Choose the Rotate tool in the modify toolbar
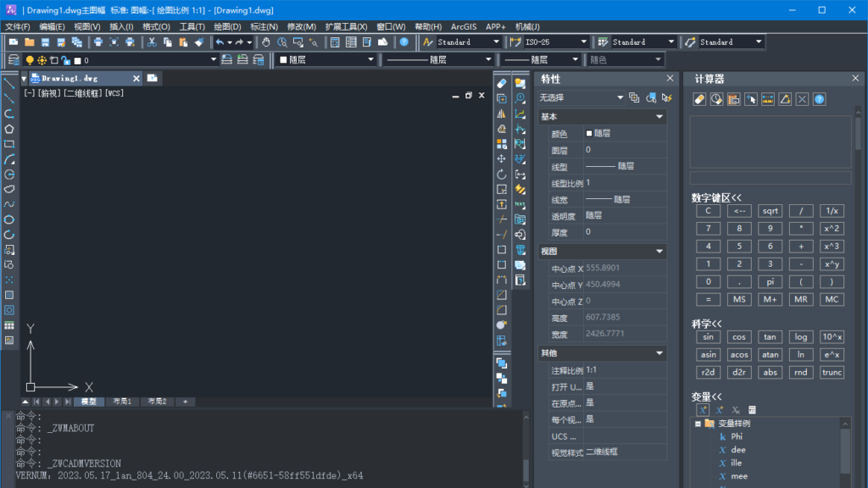This screenshot has height=488, width=868. pos(502,174)
